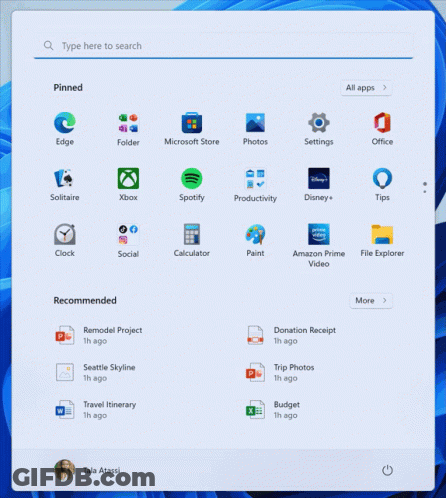The image size is (446, 498).
Task: Start the Solitaire game
Action: click(x=65, y=185)
